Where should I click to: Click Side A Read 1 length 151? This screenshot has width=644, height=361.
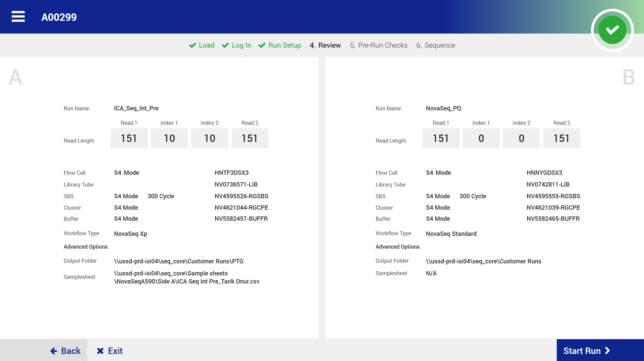click(129, 138)
